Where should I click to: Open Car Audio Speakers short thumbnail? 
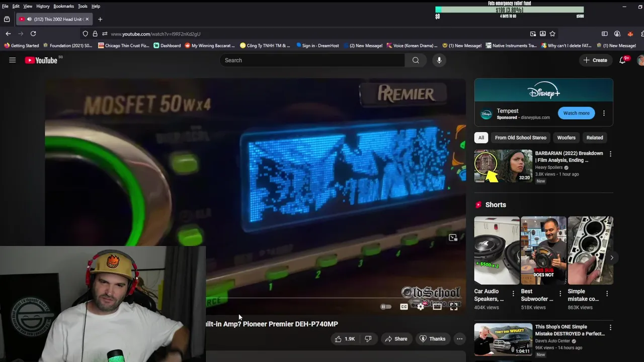[x=497, y=250]
